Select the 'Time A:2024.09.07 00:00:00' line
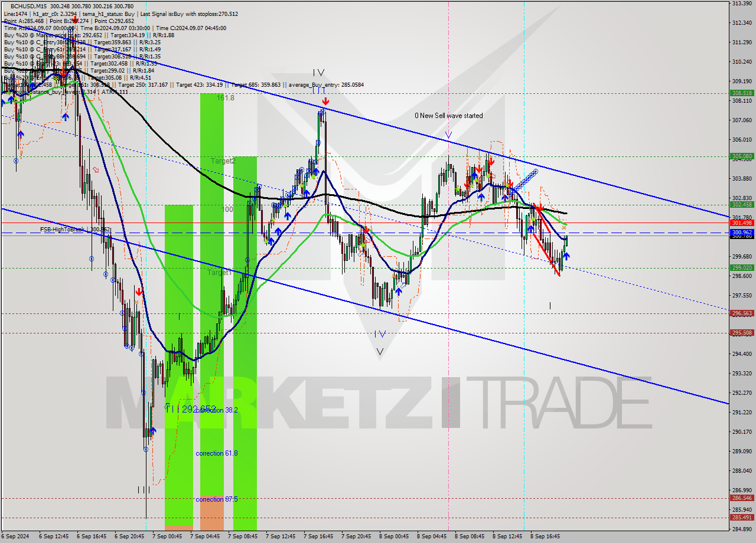This screenshot has width=756, height=543. (x=40, y=28)
